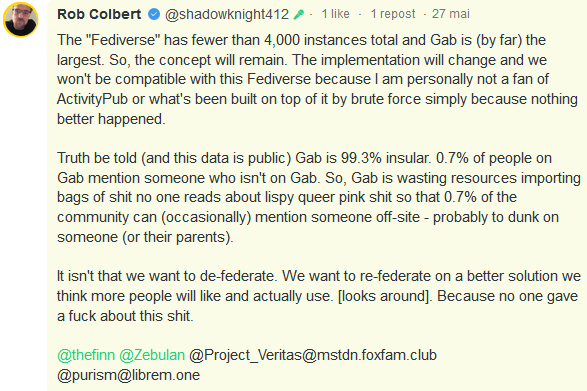587x391 pixels.
Task: Click the word ActivityPub in the post
Action: pos(92,99)
